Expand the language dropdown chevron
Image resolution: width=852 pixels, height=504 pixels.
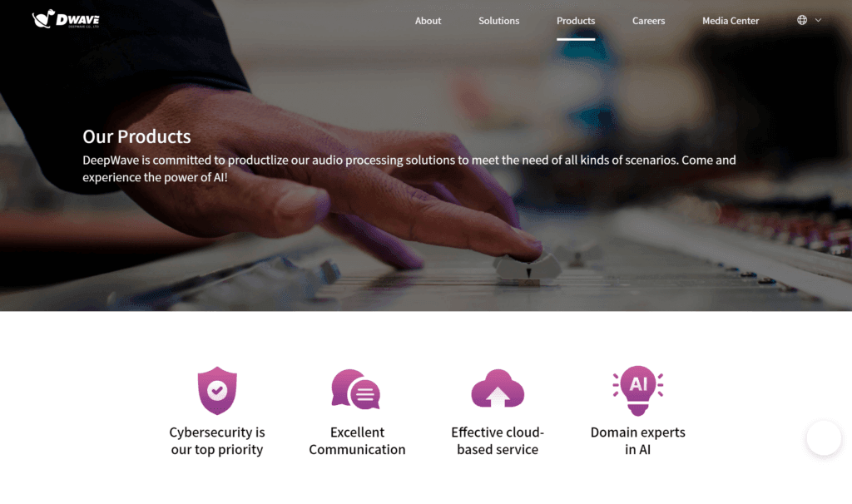coord(818,20)
